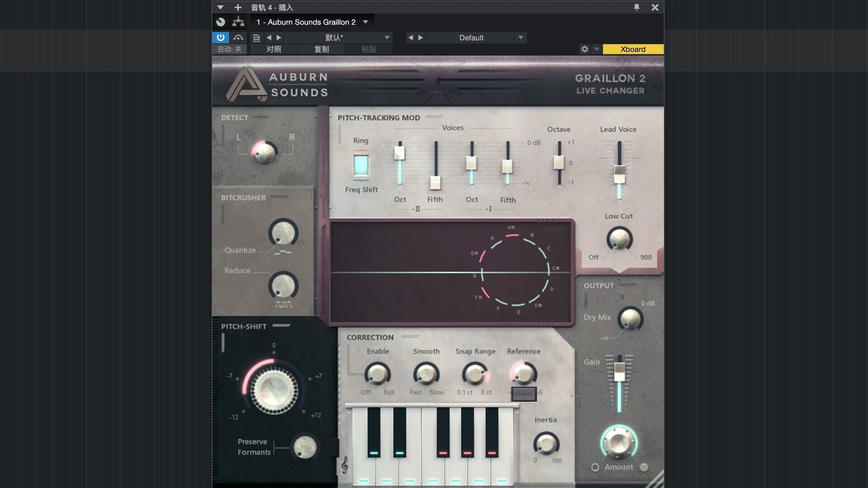
Task: Click the Bitcrusher Reduce knob
Action: 283,286
